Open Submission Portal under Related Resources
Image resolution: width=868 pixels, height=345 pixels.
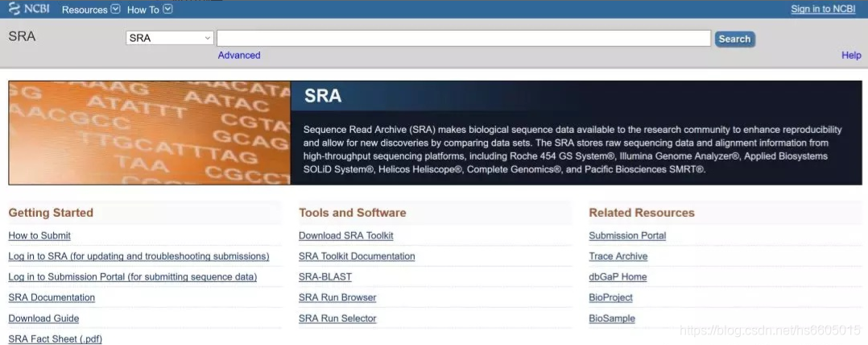627,235
